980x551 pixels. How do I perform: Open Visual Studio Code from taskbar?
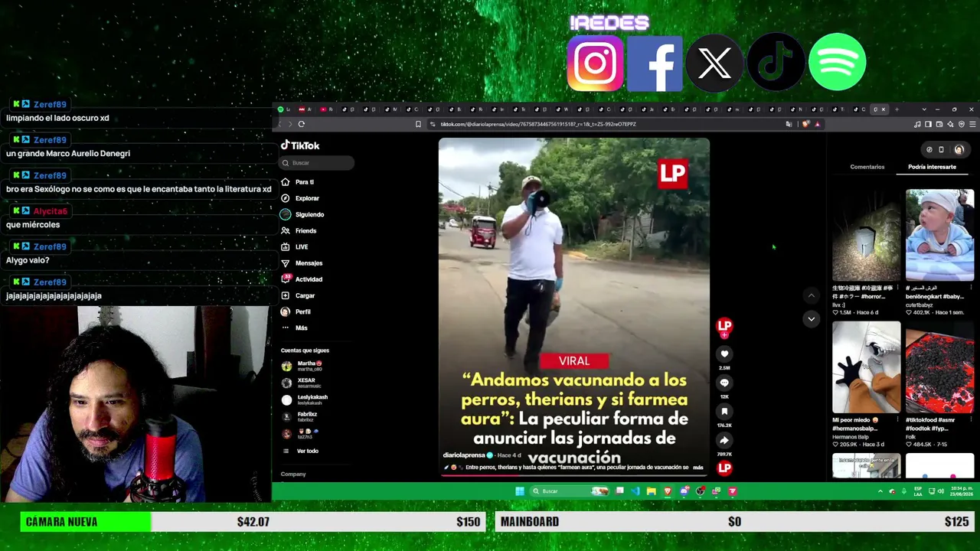coord(635,491)
